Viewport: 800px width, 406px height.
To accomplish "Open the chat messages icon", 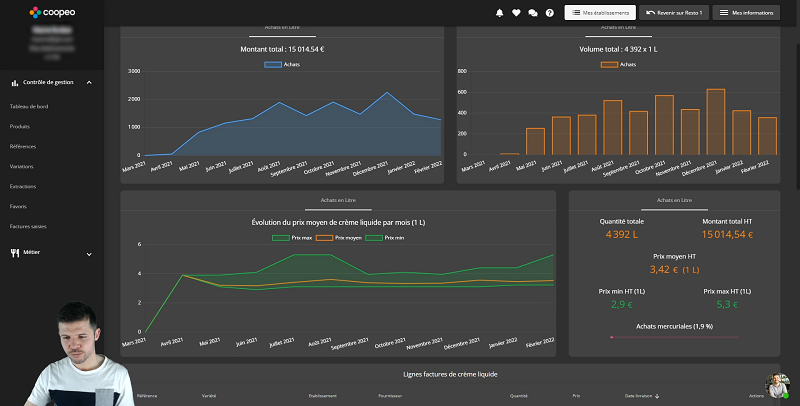I will click(533, 13).
